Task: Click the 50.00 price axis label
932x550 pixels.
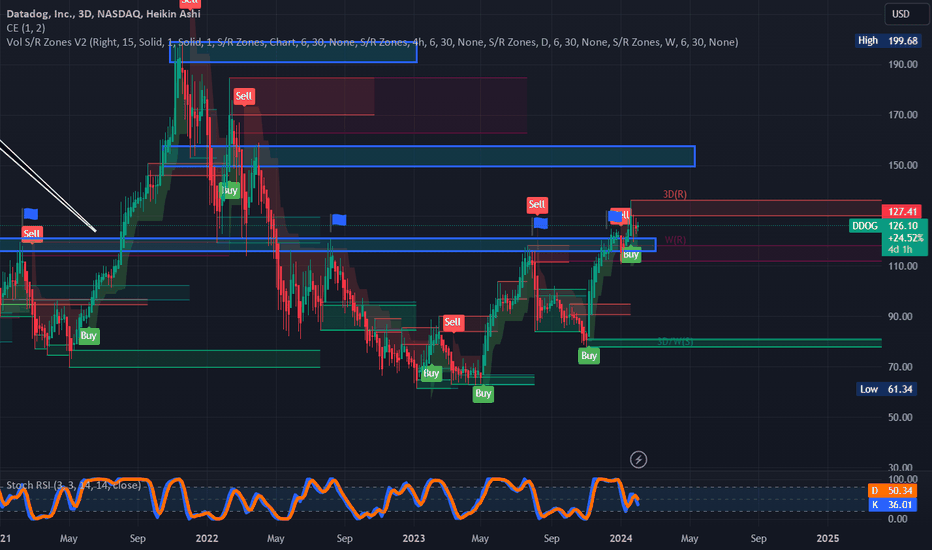Action: point(900,417)
